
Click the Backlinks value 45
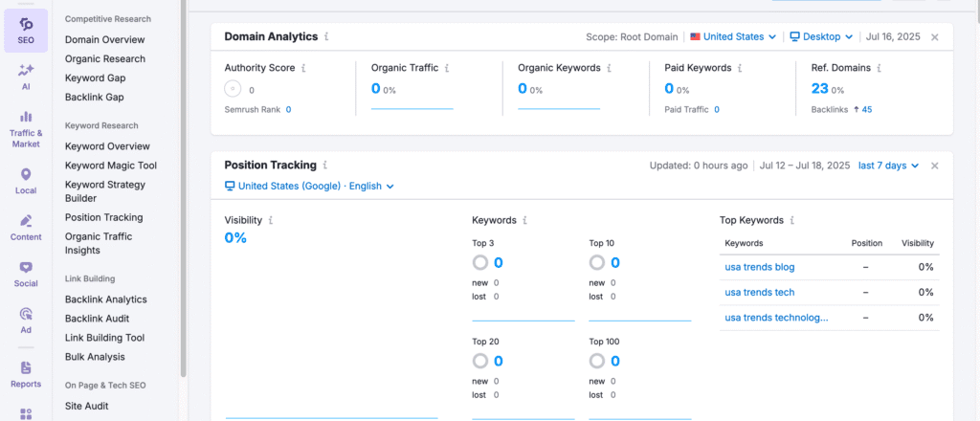point(867,109)
